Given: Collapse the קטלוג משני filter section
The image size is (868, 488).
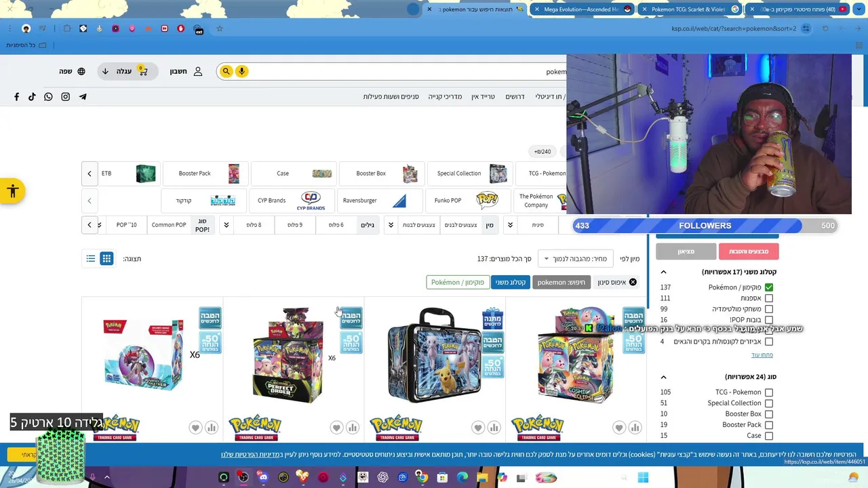Looking at the screenshot, I should (x=663, y=272).
